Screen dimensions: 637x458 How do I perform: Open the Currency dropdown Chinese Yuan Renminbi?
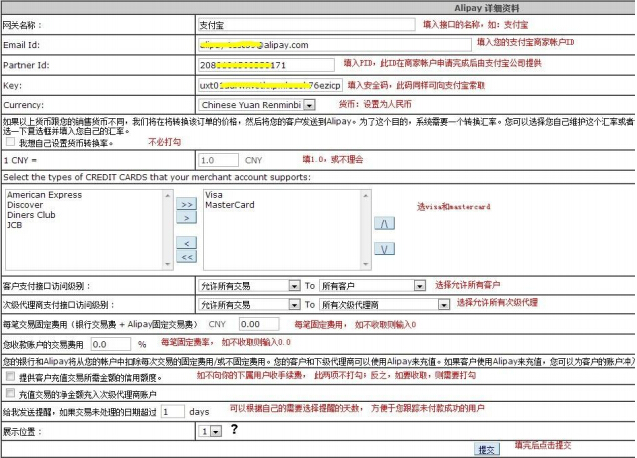[258, 105]
